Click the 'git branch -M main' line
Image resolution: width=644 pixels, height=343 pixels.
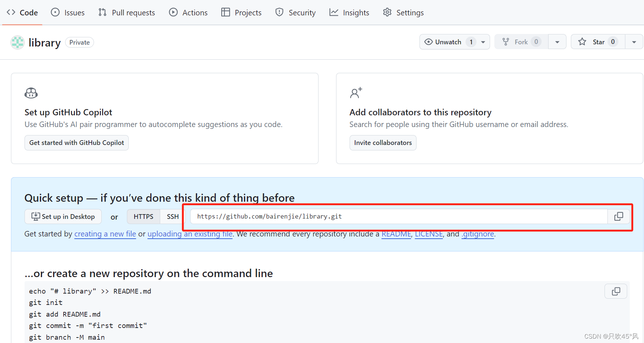(x=67, y=338)
